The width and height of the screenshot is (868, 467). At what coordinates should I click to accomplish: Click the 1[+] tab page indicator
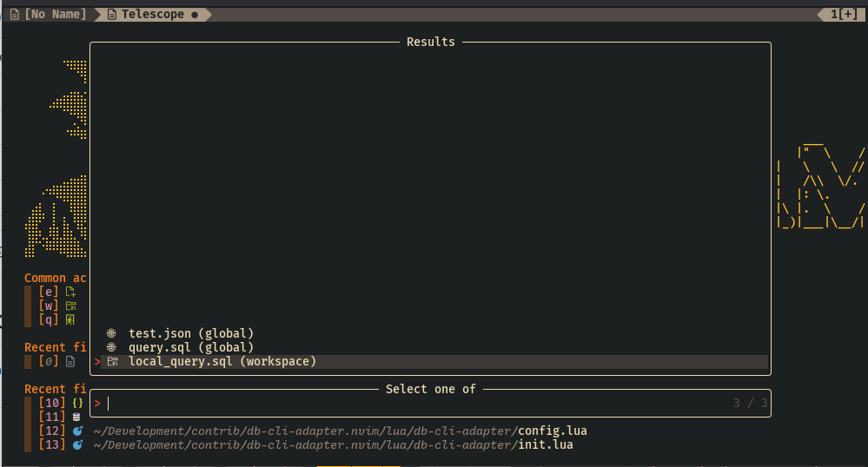(844, 15)
